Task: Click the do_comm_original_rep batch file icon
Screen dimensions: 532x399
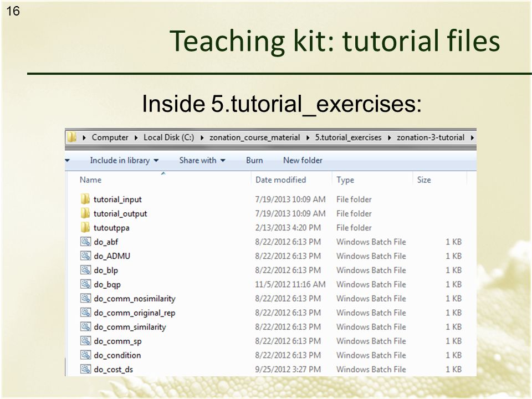Action: [85, 313]
